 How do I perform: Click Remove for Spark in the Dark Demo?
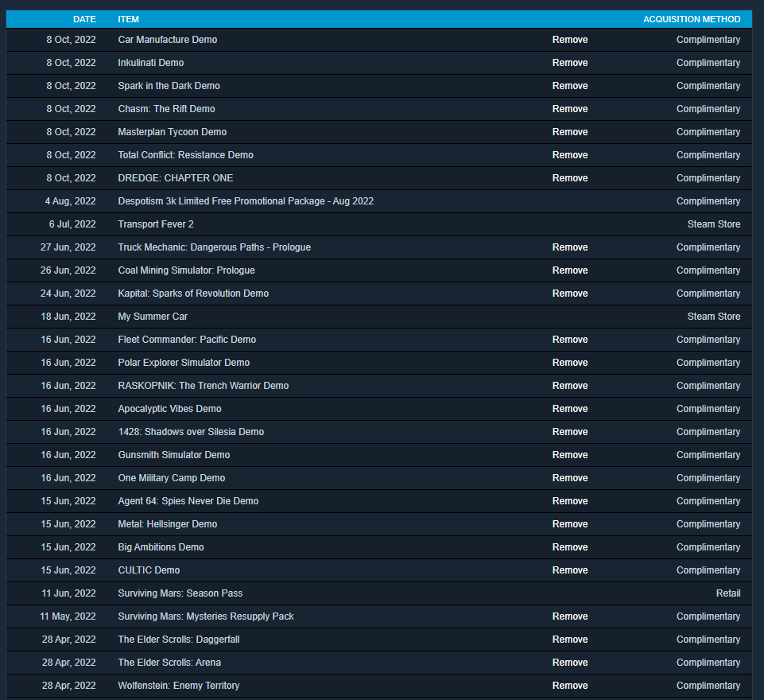569,86
